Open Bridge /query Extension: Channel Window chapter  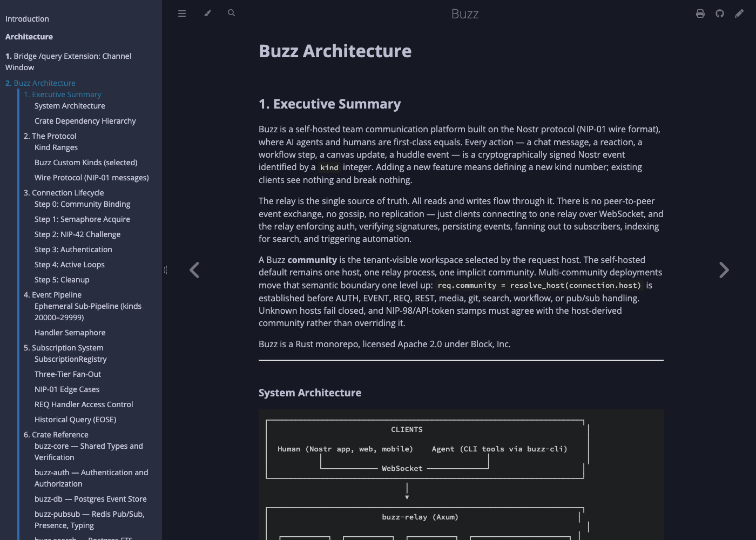[x=68, y=62]
